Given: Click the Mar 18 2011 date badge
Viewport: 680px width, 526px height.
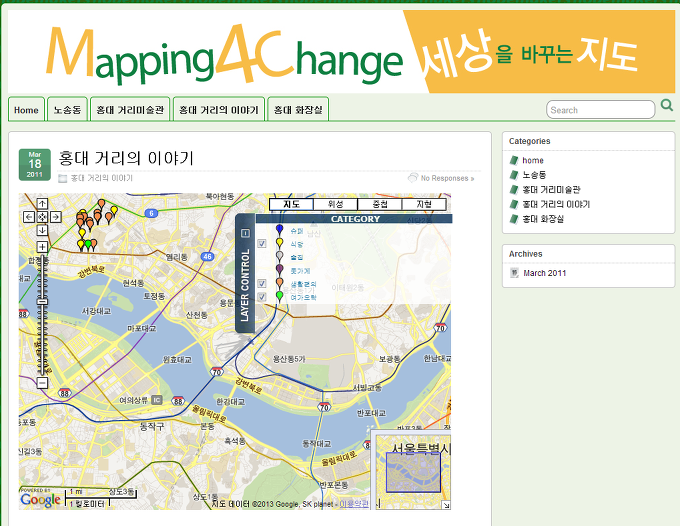Looking at the screenshot, I should [x=35, y=165].
